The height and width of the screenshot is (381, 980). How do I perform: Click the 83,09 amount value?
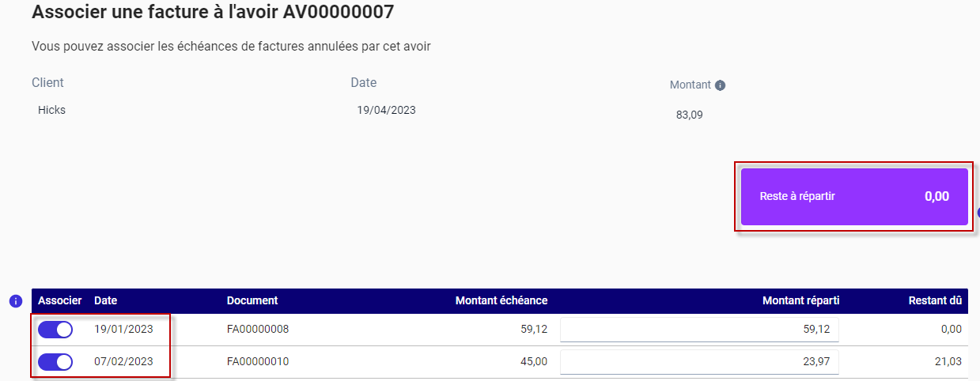690,115
